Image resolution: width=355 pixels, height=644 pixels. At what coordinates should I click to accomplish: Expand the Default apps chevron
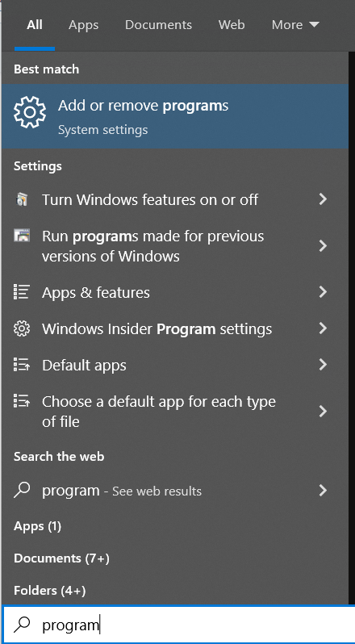(x=323, y=364)
